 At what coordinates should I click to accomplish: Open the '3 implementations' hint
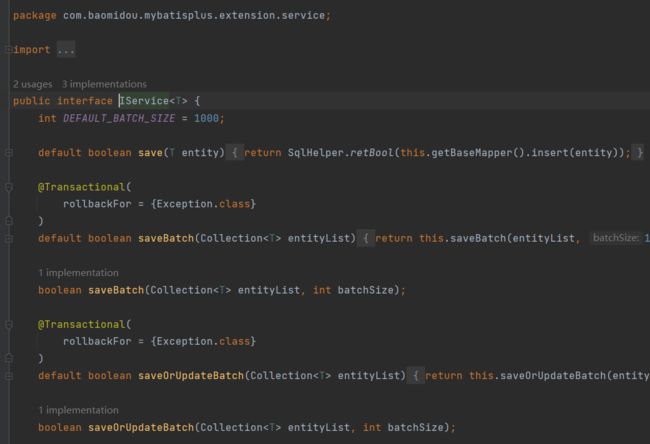point(104,84)
